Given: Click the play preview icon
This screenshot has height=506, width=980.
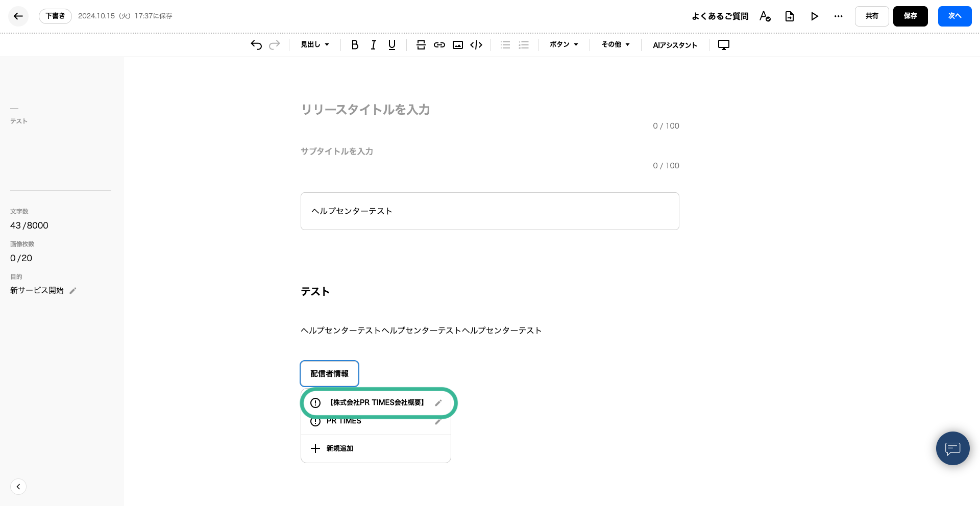Looking at the screenshot, I should (x=814, y=16).
